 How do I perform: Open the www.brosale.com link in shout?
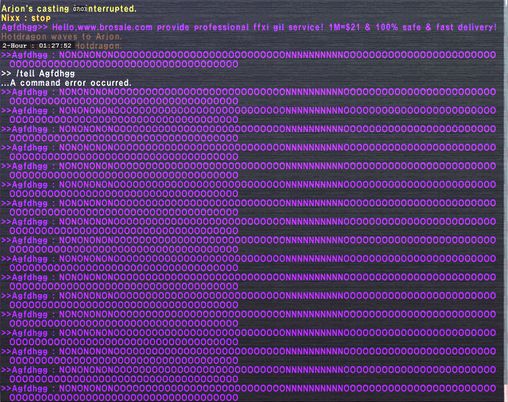115,27
